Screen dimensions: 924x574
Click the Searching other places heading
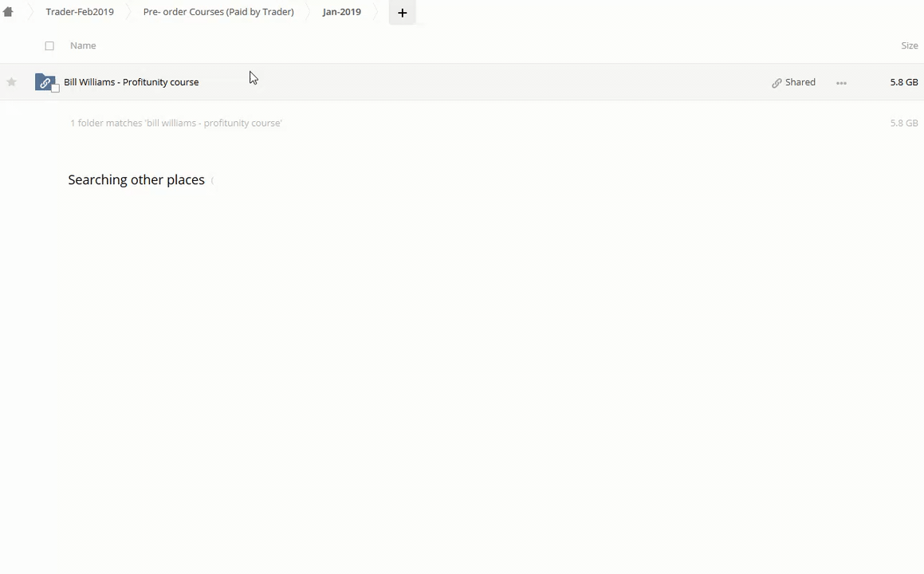tap(136, 179)
